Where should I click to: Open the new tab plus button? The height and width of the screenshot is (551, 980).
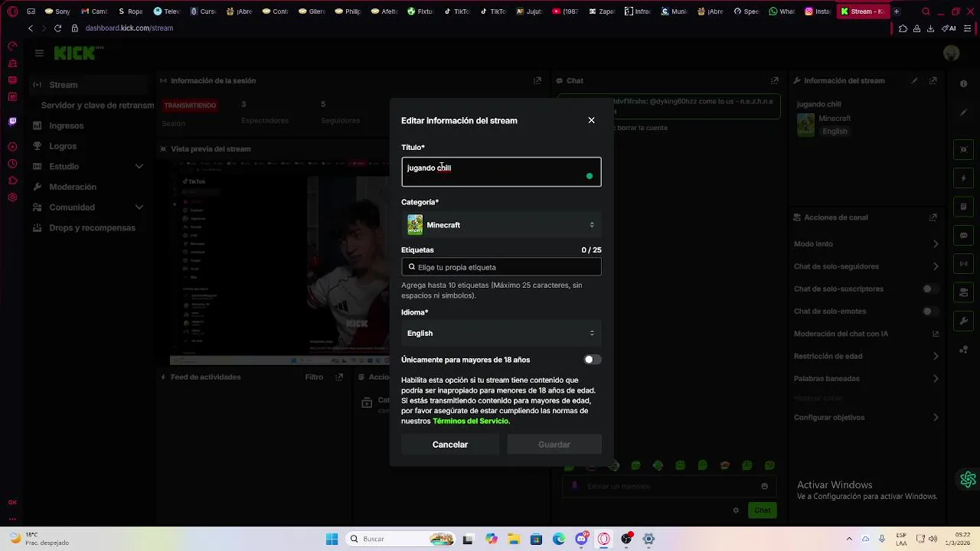[897, 11]
